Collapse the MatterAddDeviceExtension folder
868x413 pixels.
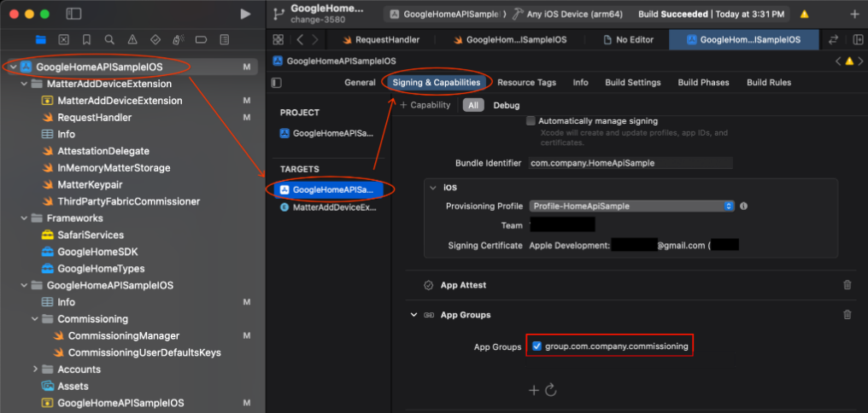23,84
